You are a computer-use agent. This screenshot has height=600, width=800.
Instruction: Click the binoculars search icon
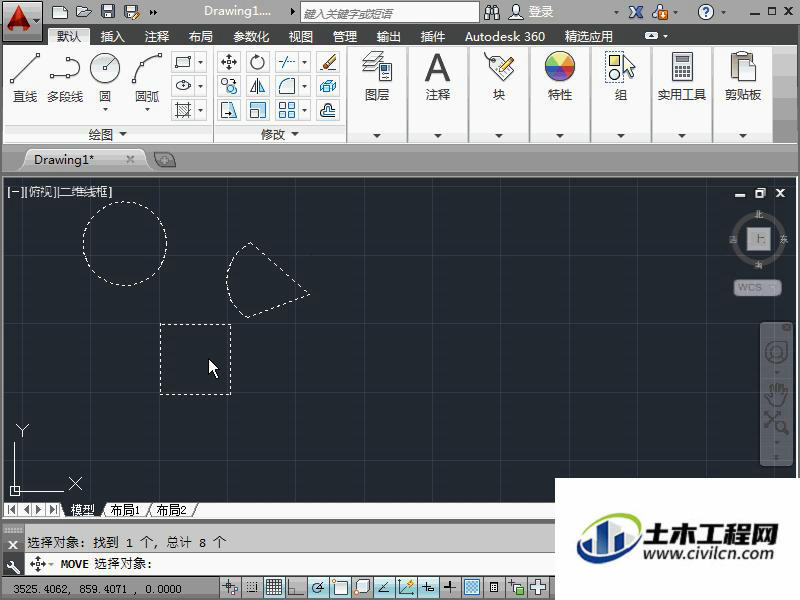[492, 12]
